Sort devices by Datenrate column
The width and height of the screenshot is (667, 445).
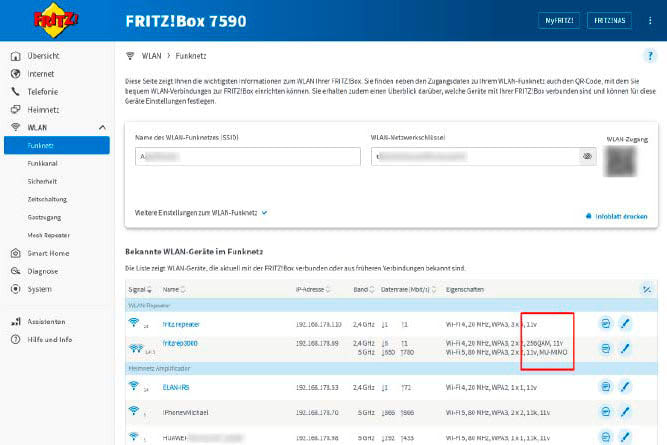[x=408, y=289]
